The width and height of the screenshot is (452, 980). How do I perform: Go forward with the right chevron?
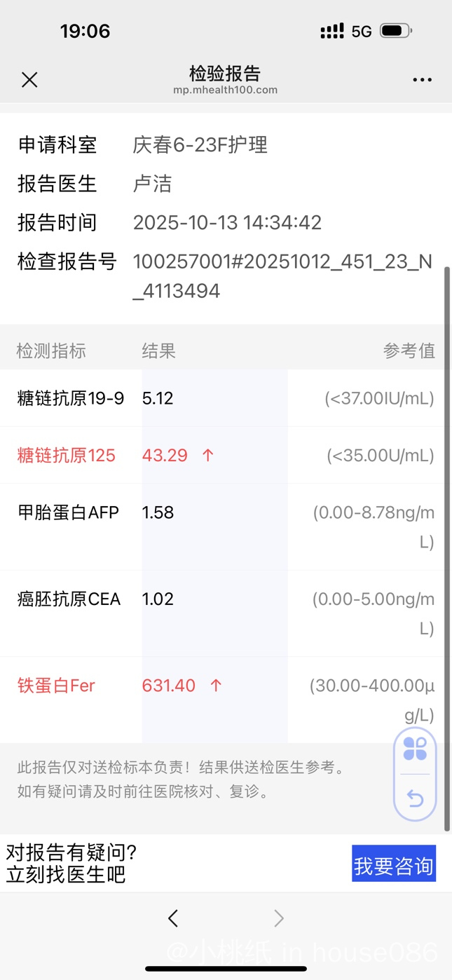click(279, 918)
